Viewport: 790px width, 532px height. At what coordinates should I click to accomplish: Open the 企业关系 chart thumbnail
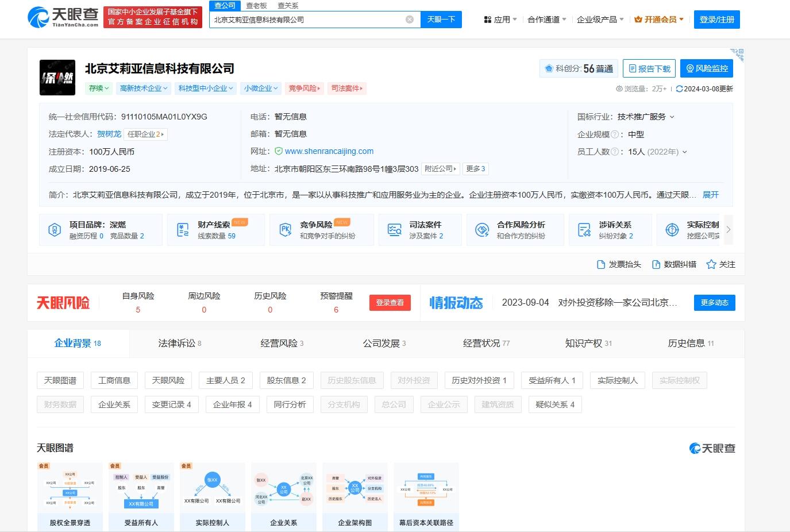pos(283,496)
